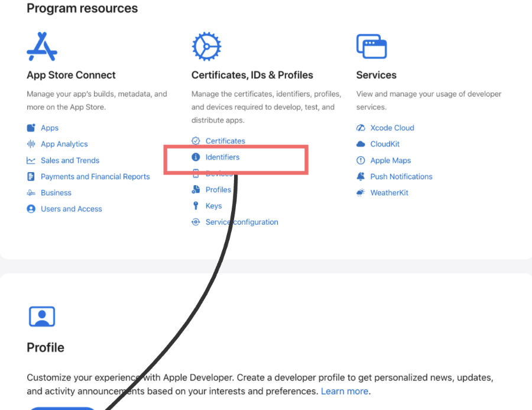532x410 pixels.
Task: Click the bell icon beside Push Notifications
Action: [361, 176]
